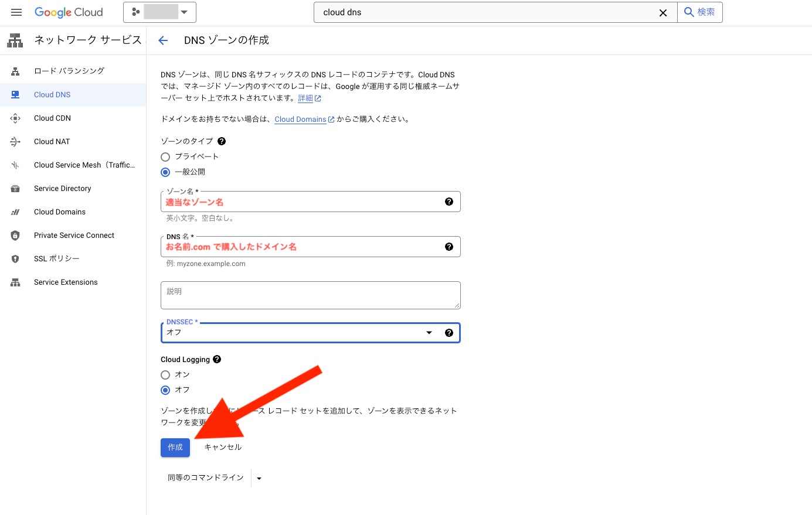Click the help icon next to ゾーンのタイプ
The width and height of the screenshot is (812, 515).
[221, 141]
